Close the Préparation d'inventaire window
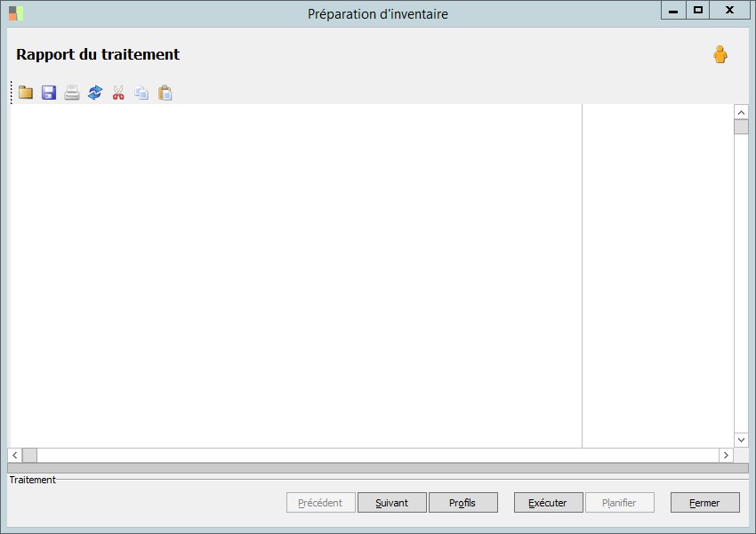 coord(729,10)
